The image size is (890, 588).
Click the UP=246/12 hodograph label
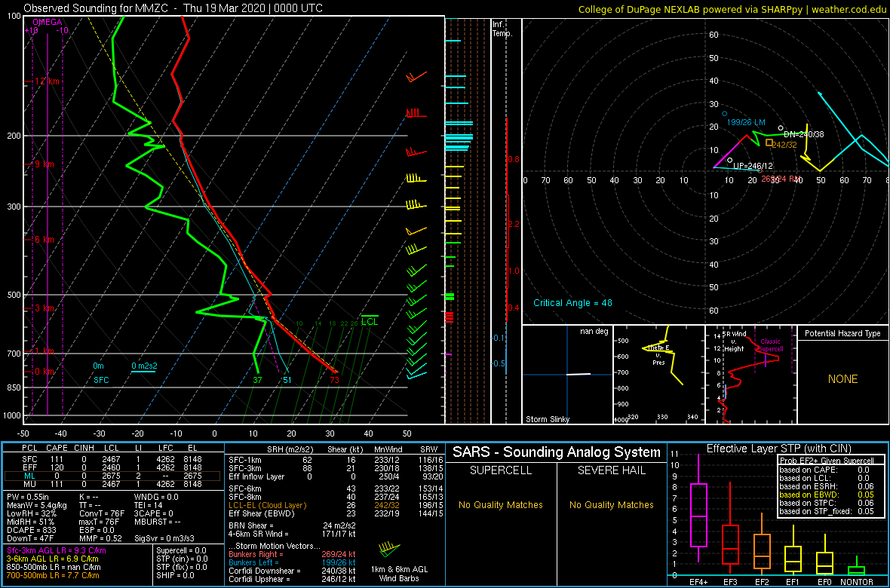pos(753,166)
